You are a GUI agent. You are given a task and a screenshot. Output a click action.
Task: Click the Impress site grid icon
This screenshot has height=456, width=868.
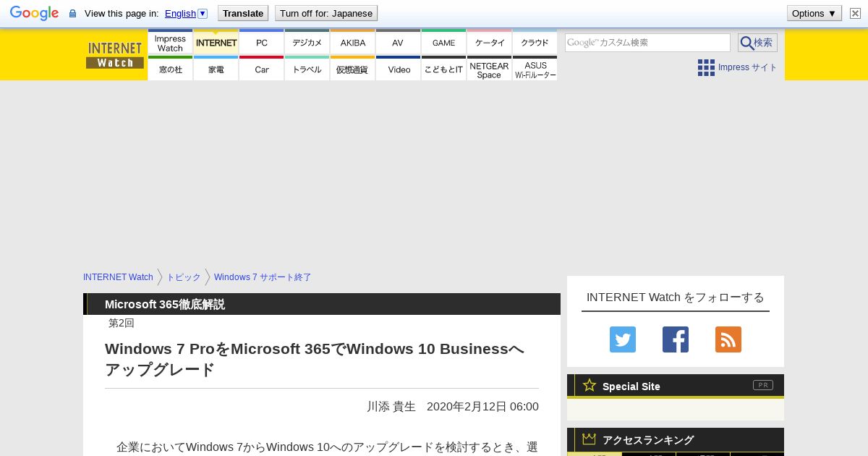[706, 67]
